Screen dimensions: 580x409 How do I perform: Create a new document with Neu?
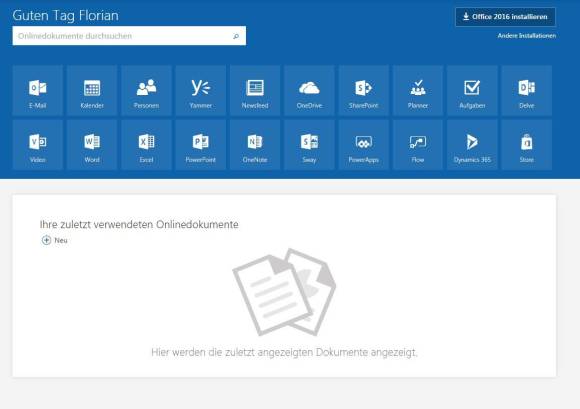click(x=55, y=240)
